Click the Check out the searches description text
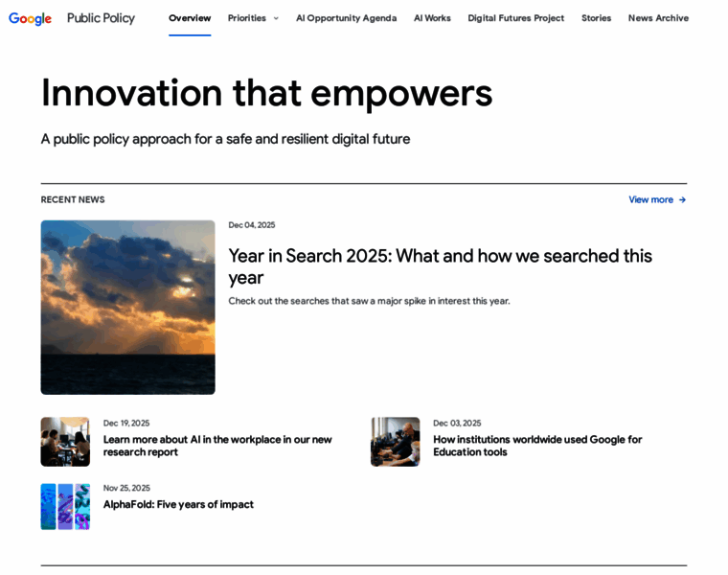The image size is (728, 575). [369, 301]
